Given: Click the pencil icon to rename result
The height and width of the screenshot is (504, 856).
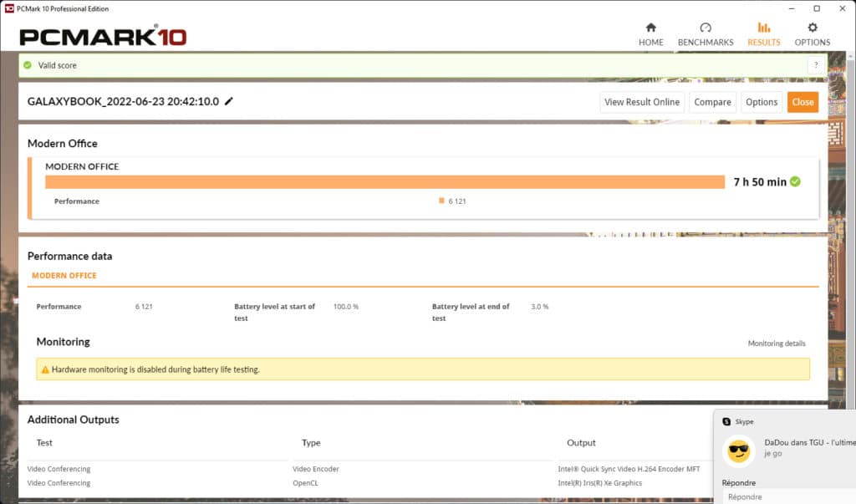Looking at the screenshot, I should click(x=229, y=101).
